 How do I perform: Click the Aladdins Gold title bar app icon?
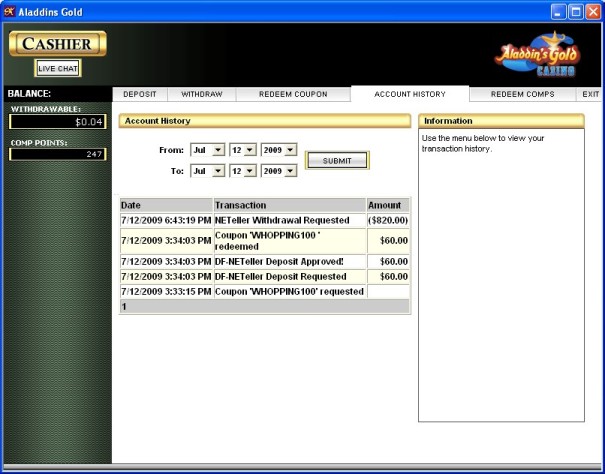coord(9,12)
